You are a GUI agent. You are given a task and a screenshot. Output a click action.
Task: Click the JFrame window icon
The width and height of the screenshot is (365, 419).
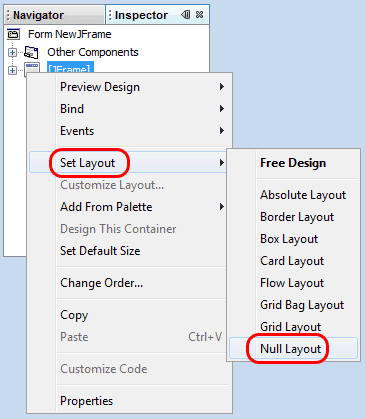click(x=32, y=69)
